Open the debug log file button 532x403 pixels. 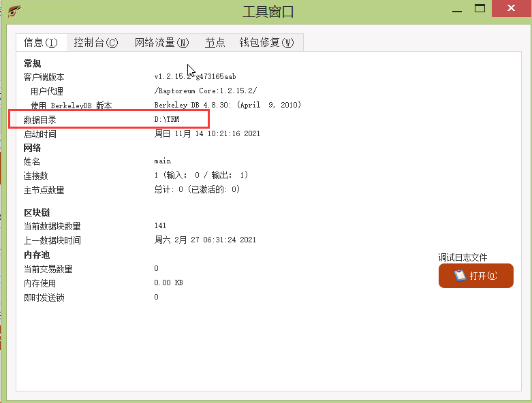[475, 276]
